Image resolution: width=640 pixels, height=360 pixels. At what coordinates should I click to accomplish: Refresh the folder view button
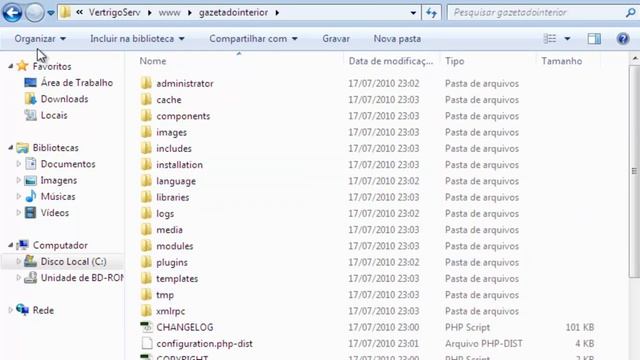click(431, 13)
